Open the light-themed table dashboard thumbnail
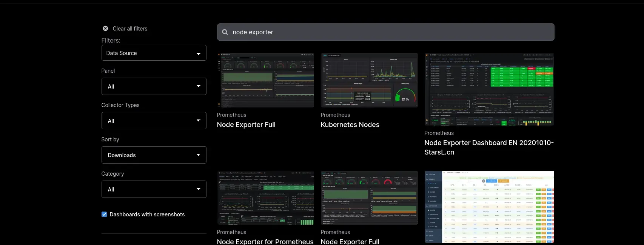This screenshot has width=644, height=245. pyautogui.click(x=489, y=207)
